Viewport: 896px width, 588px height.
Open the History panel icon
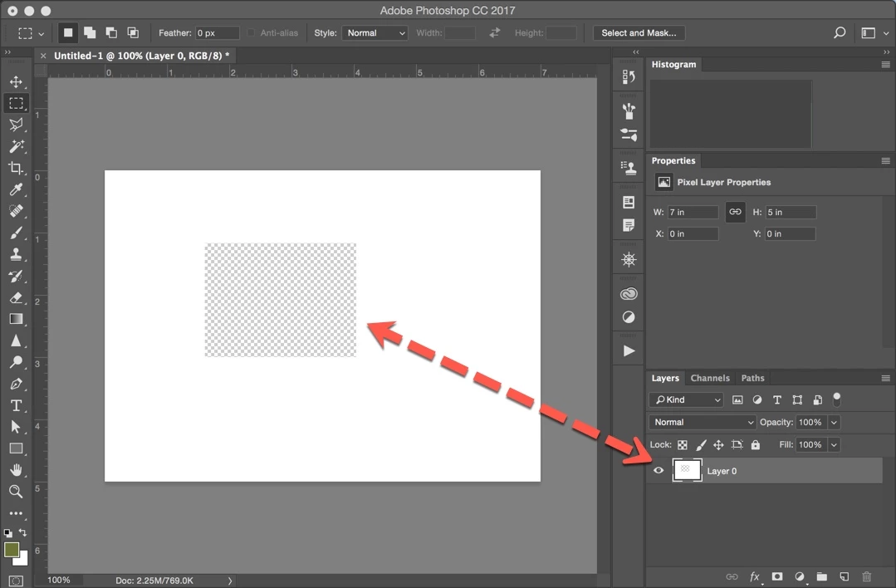[629, 76]
